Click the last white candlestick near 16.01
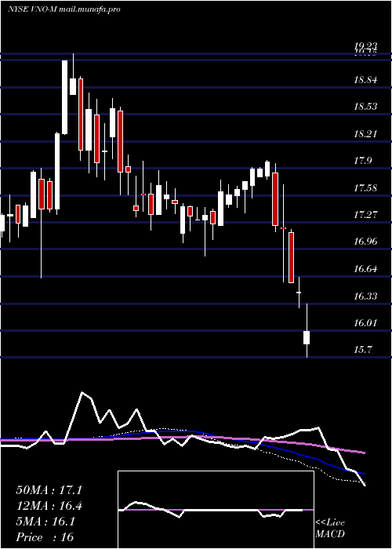The height and width of the screenshot is (549, 392). click(x=307, y=337)
